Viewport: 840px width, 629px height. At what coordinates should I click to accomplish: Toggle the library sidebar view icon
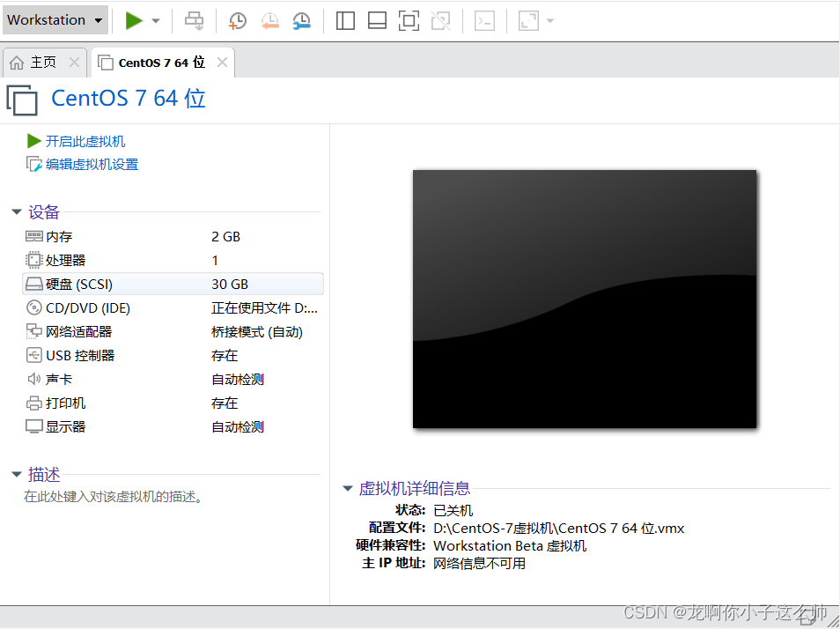[x=345, y=21]
